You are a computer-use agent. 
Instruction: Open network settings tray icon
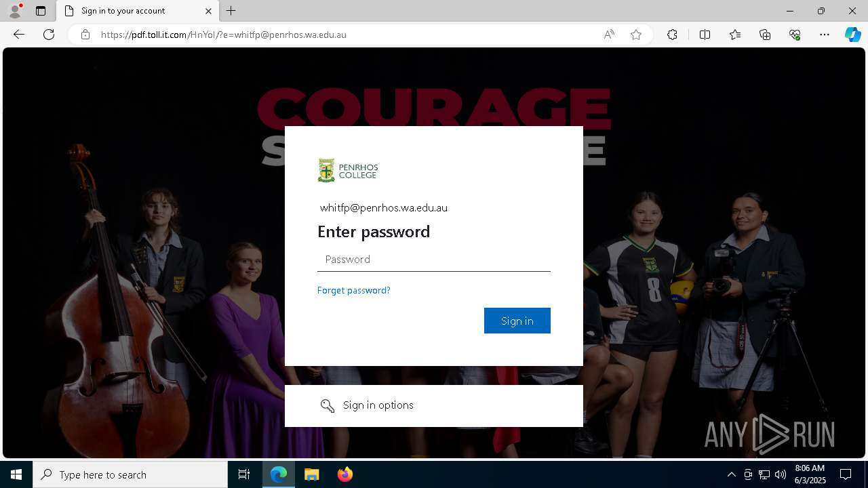764,474
